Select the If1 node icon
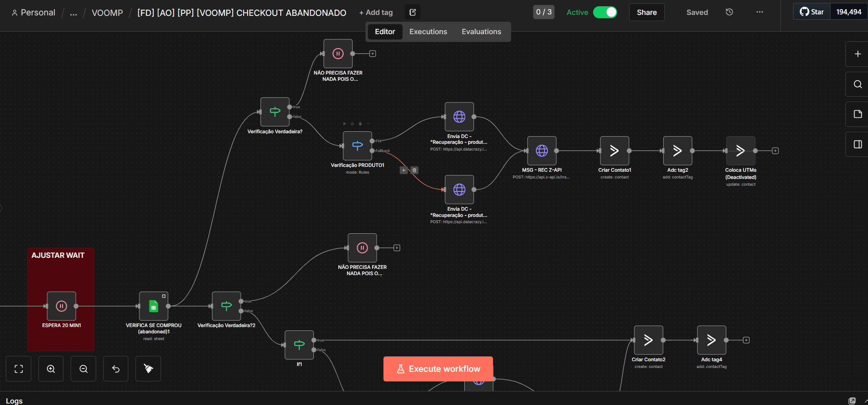This screenshot has height=405, width=868. coord(299,345)
